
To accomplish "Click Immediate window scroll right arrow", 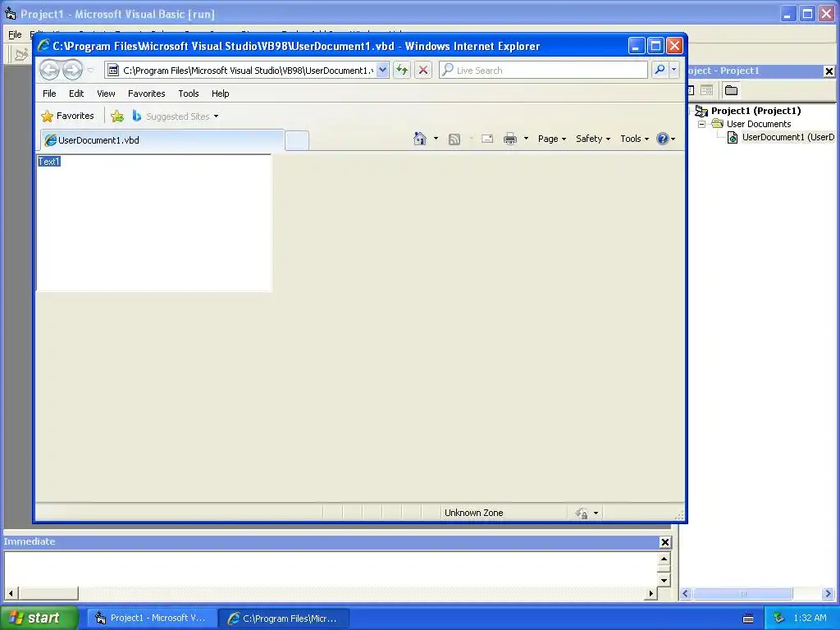I will click(651, 593).
